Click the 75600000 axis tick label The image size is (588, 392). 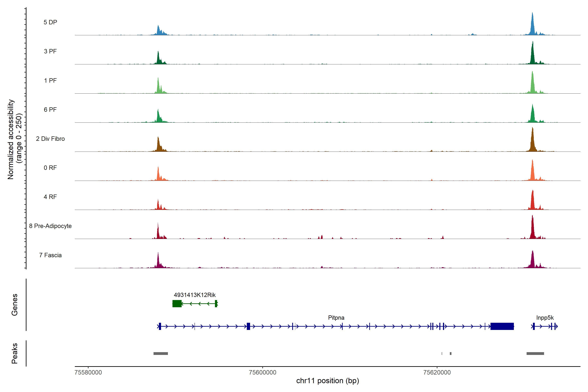tap(262, 373)
